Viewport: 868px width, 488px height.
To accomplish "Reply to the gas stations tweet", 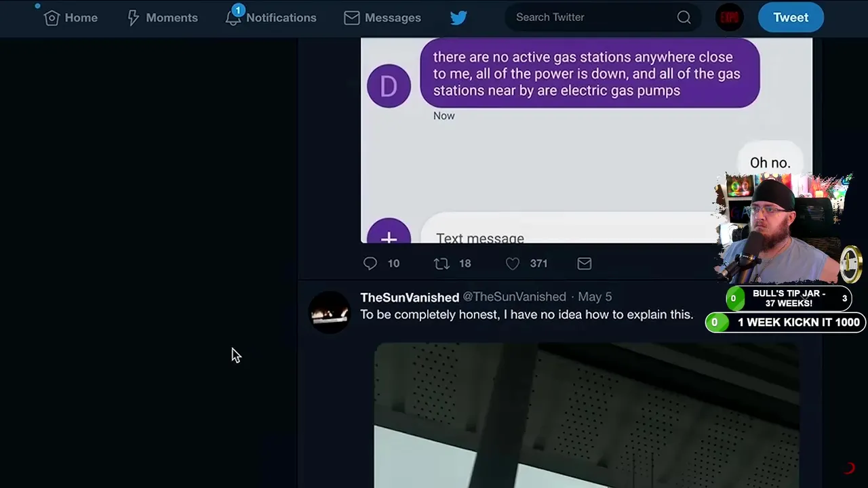I will (370, 264).
